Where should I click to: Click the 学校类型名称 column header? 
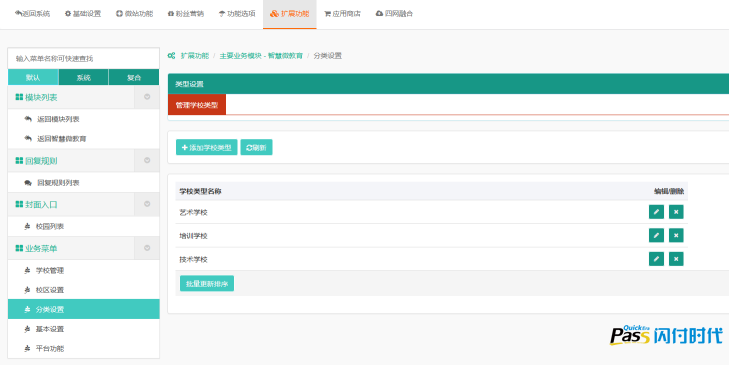coord(200,191)
